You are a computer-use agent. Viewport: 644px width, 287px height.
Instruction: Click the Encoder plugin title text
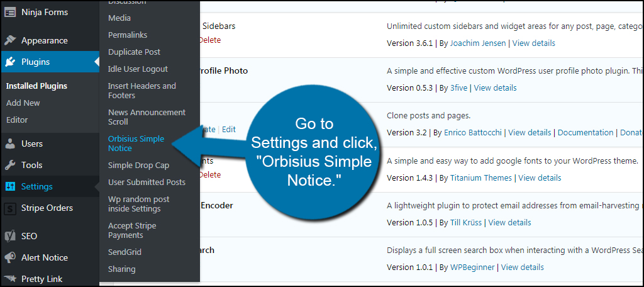(x=217, y=206)
